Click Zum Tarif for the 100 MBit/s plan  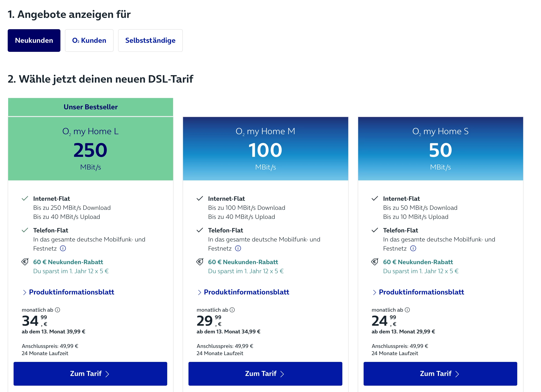click(x=265, y=373)
